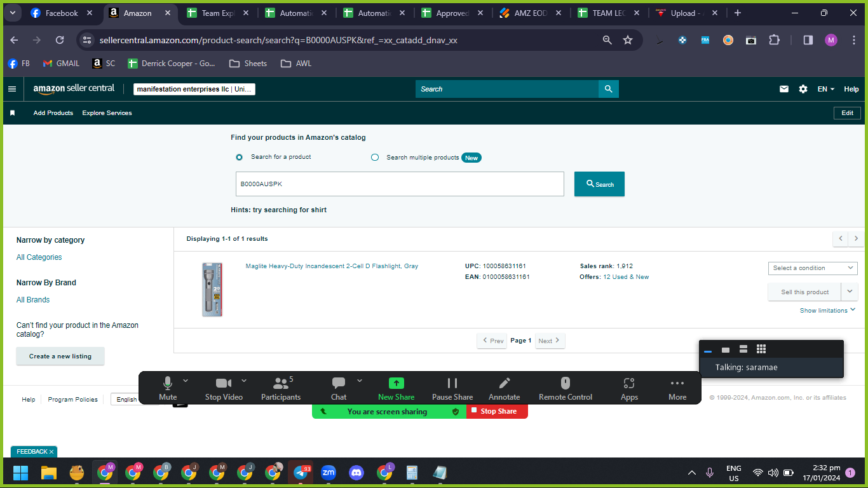Stop Video in the Zoom toolbar

click(x=224, y=388)
